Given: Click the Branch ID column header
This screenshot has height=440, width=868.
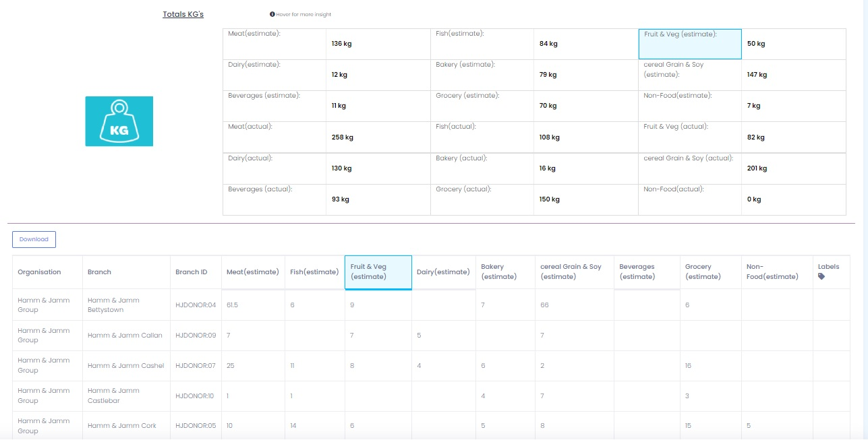Looking at the screenshot, I should point(192,272).
